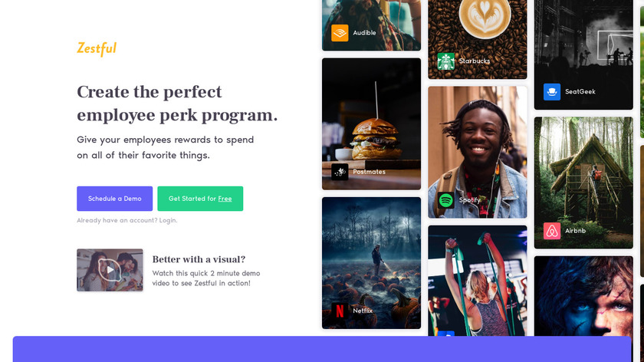Select the Starbucks latte art card
The height and width of the screenshot is (362, 644).
click(x=477, y=39)
